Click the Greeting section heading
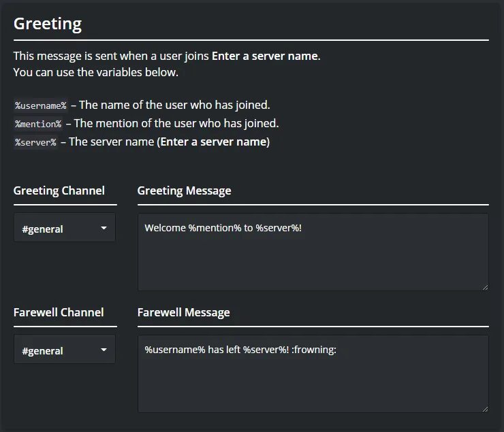The width and height of the screenshot is (504, 432). [48, 24]
